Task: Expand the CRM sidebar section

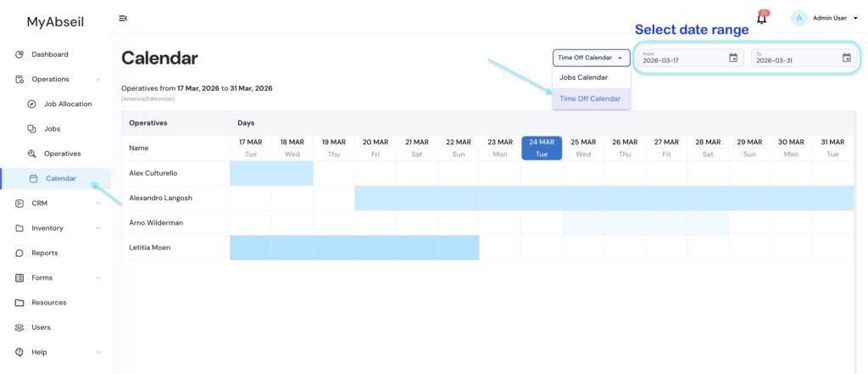Action: tap(98, 204)
